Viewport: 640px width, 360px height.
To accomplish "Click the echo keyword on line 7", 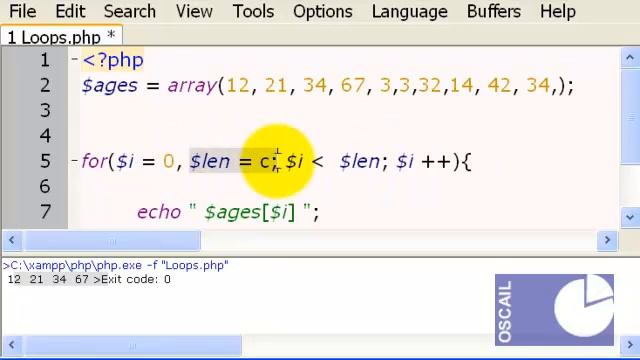I will pyautogui.click(x=159, y=212).
